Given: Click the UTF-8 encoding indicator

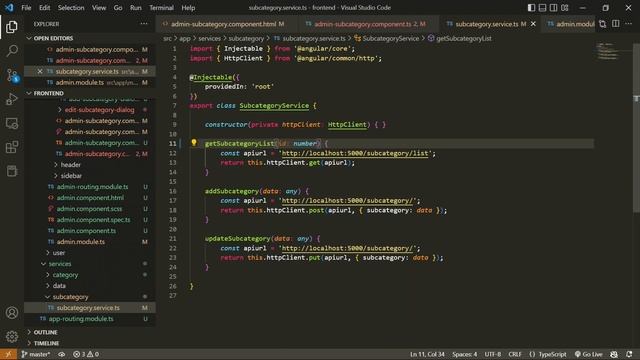Looking at the screenshot, I should [493, 354].
